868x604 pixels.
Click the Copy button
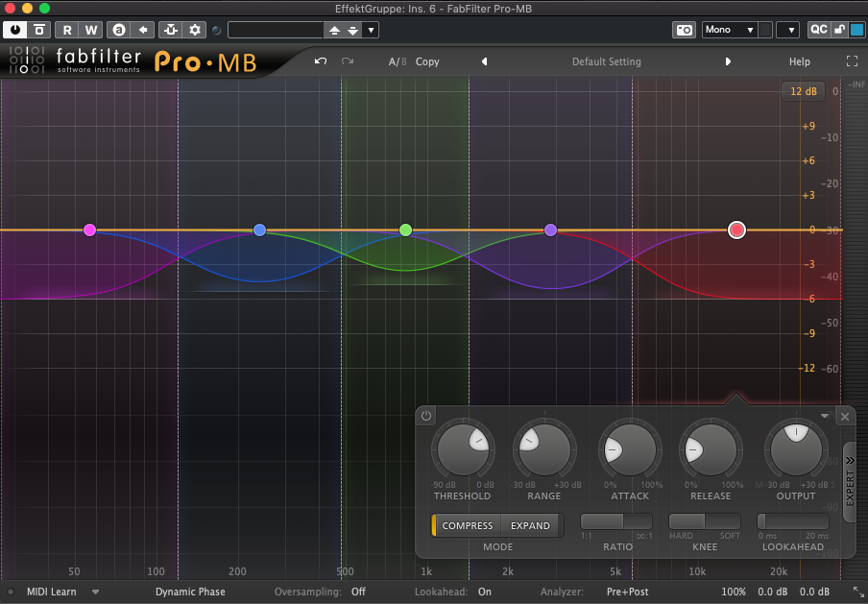click(x=427, y=61)
